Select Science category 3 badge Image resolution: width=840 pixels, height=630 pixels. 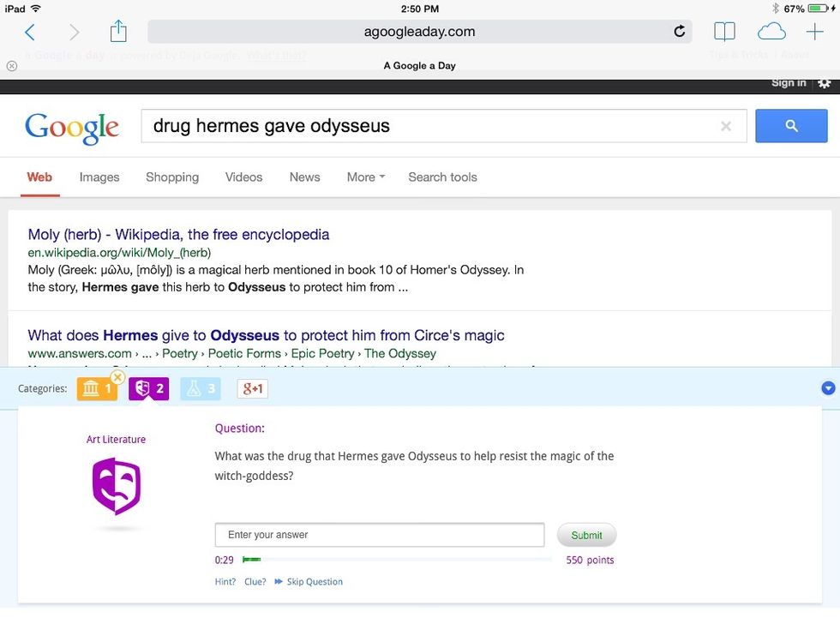coord(201,389)
